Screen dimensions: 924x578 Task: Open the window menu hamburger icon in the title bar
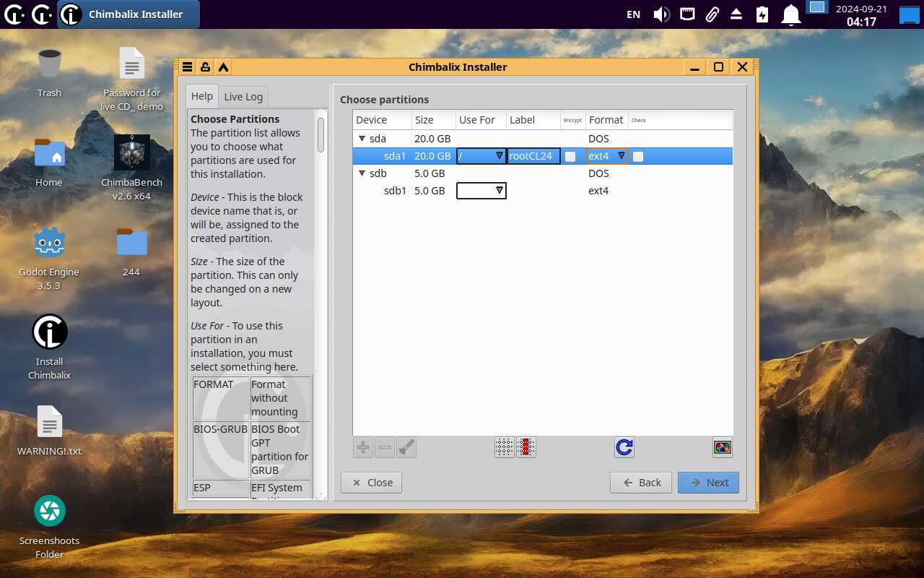coord(187,67)
